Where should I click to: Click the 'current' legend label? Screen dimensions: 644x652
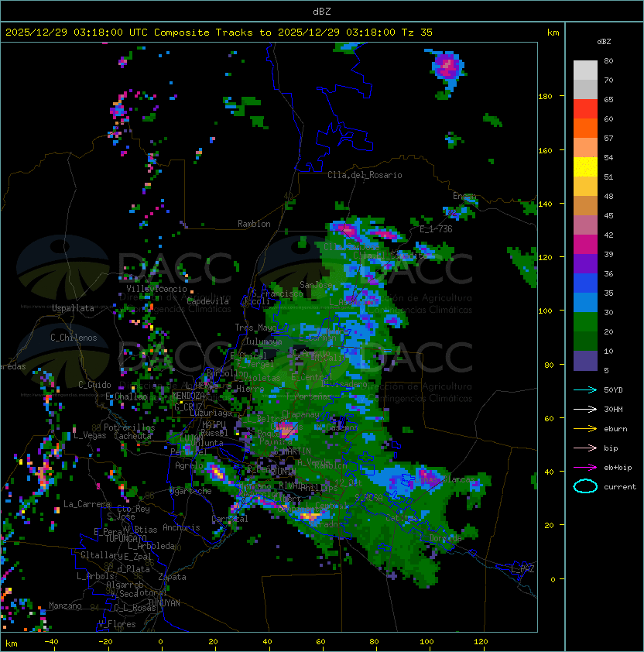(620, 487)
